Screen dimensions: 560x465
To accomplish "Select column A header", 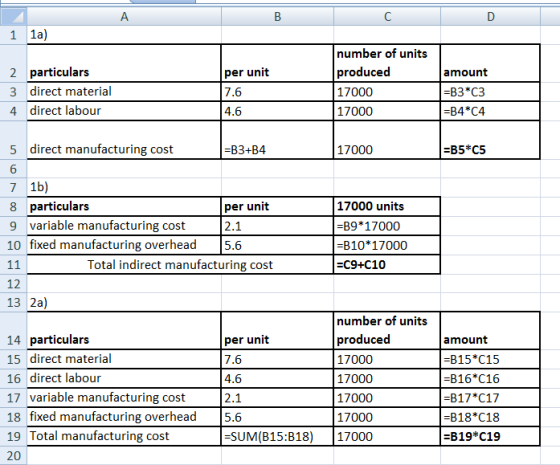I will tap(124, 16).
